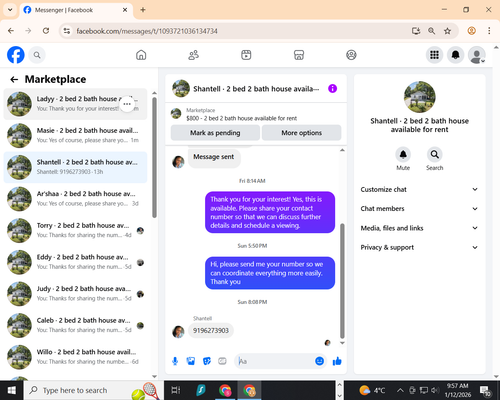Choose a sticker in message composer

click(207, 361)
